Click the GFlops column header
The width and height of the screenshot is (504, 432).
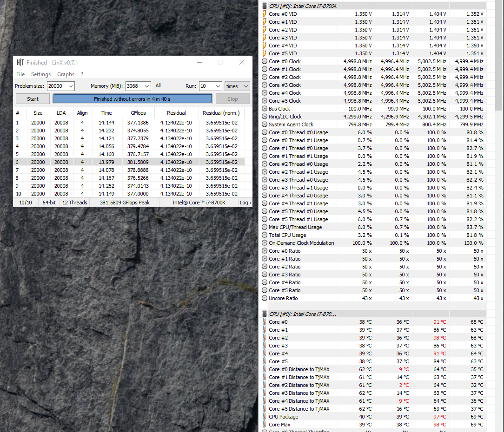[138, 113]
